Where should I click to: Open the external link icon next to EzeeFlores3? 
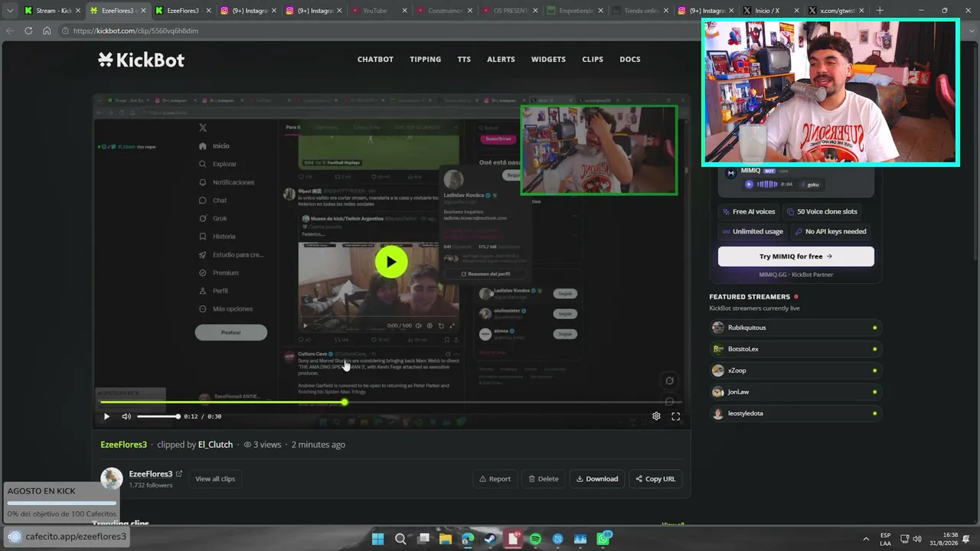[179, 474]
